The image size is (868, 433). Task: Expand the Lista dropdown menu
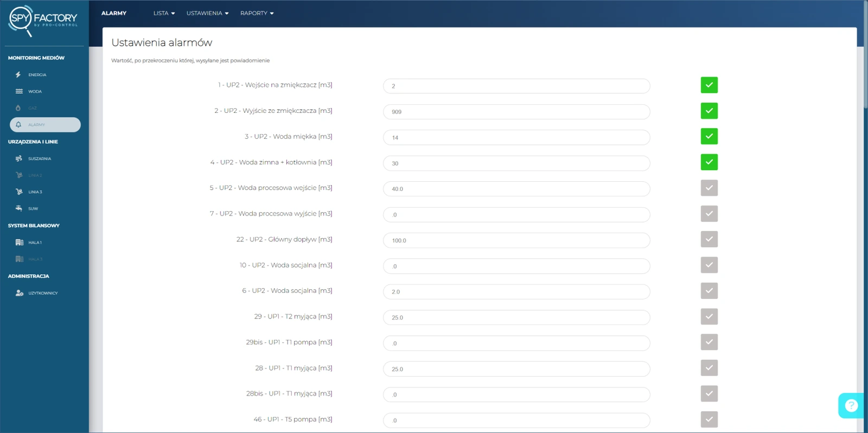pyautogui.click(x=164, y=13)
